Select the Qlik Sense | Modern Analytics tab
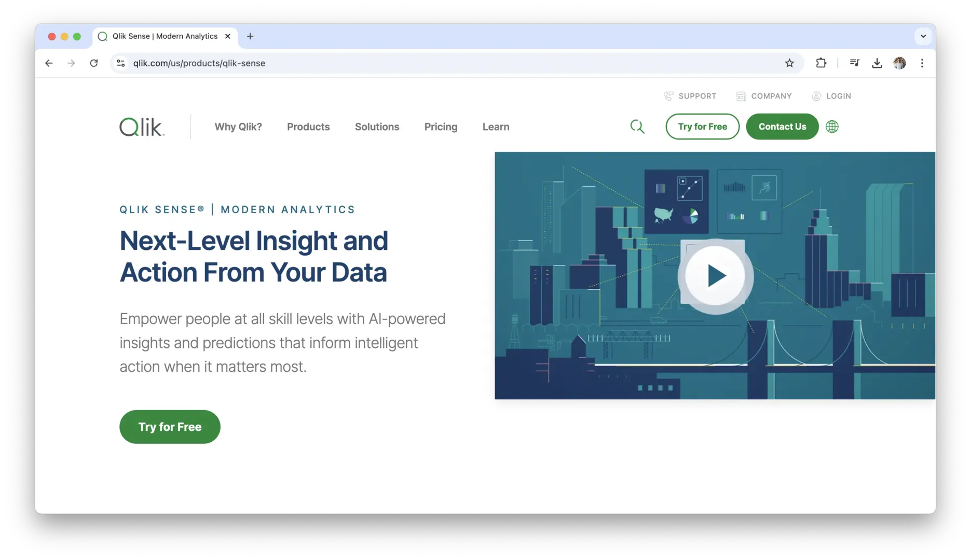Viewport: 971px width, 560px height. [165, 36]
